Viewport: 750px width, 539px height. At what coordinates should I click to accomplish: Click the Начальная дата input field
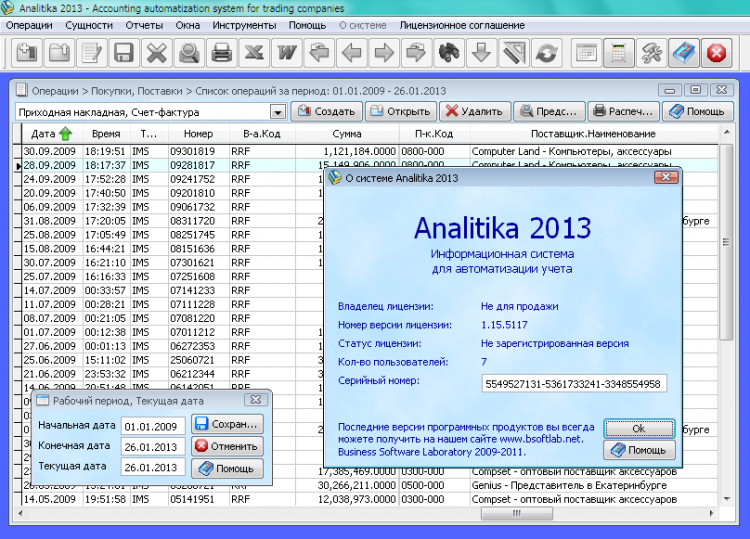click(153, 426)
